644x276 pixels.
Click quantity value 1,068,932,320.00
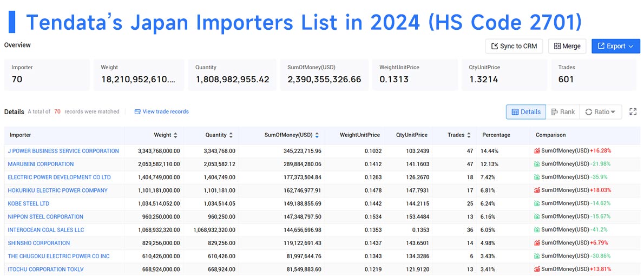[214, 229]
